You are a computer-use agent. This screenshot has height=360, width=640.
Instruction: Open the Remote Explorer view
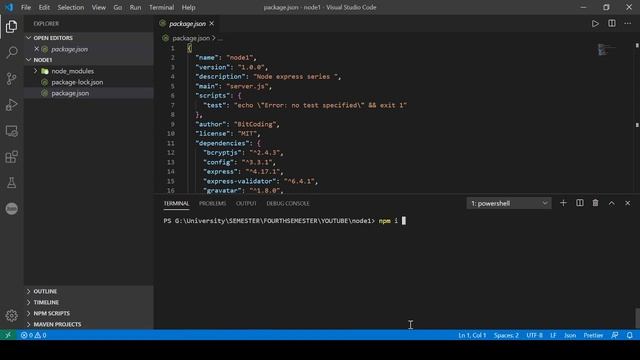click(x=11, y=131)
